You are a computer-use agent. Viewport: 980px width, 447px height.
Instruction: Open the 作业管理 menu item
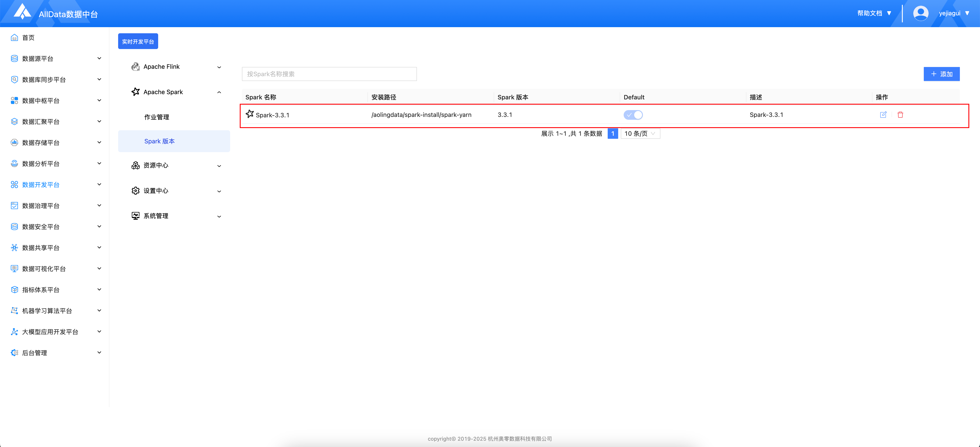point(157,117)
